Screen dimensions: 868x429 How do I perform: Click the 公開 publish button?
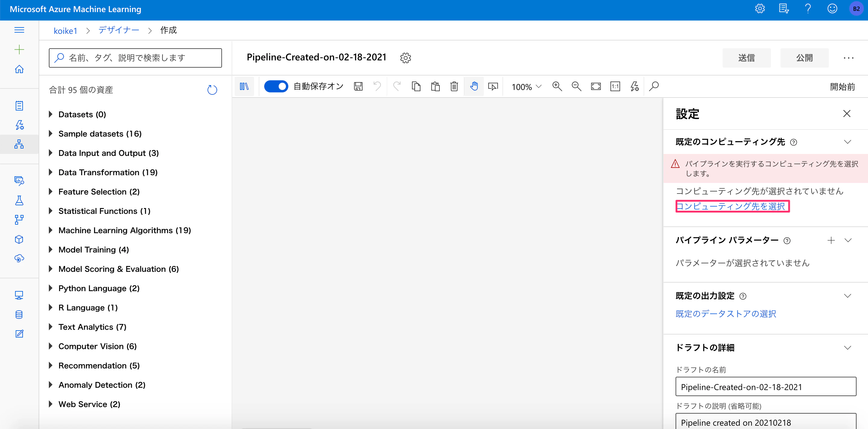tap(804, 58)
